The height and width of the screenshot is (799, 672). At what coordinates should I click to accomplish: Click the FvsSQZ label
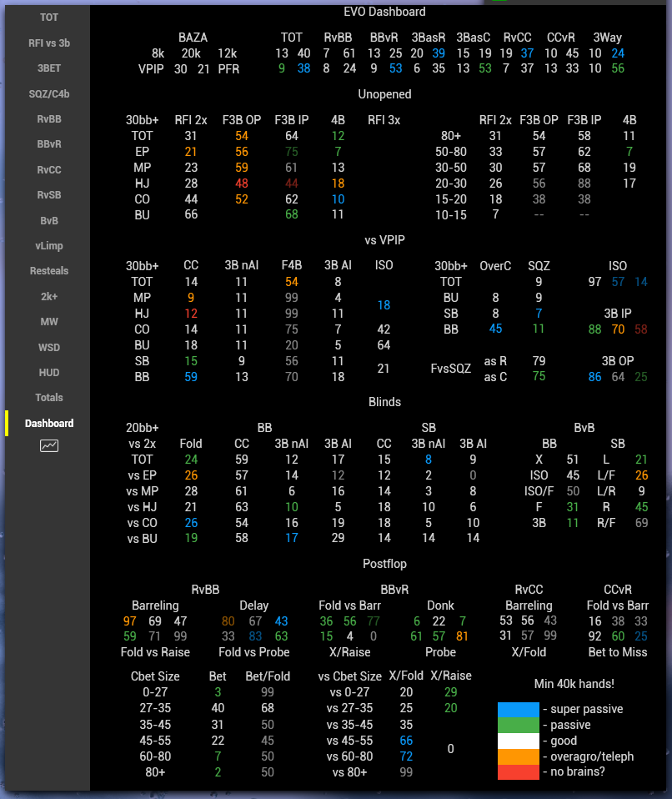451,369
